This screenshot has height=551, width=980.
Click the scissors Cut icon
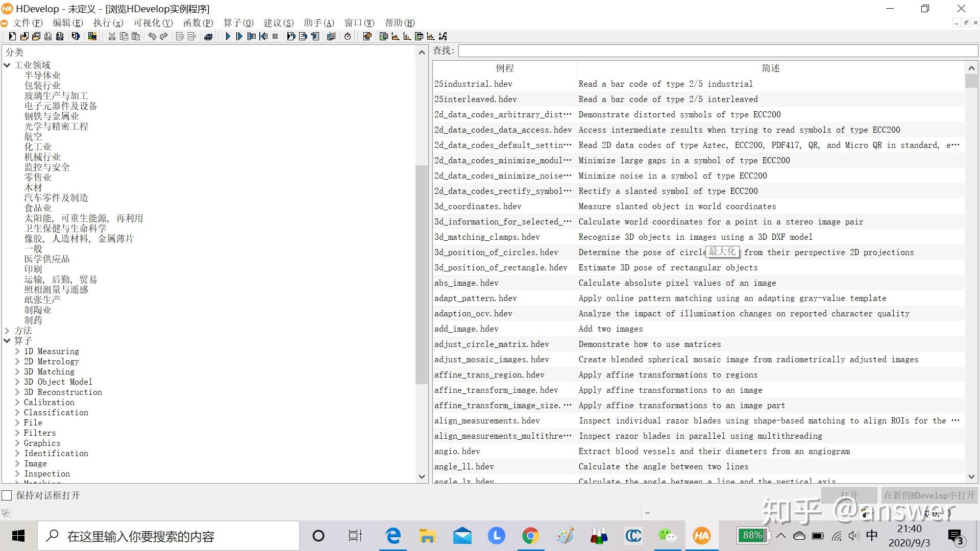(x=112, y=36)
